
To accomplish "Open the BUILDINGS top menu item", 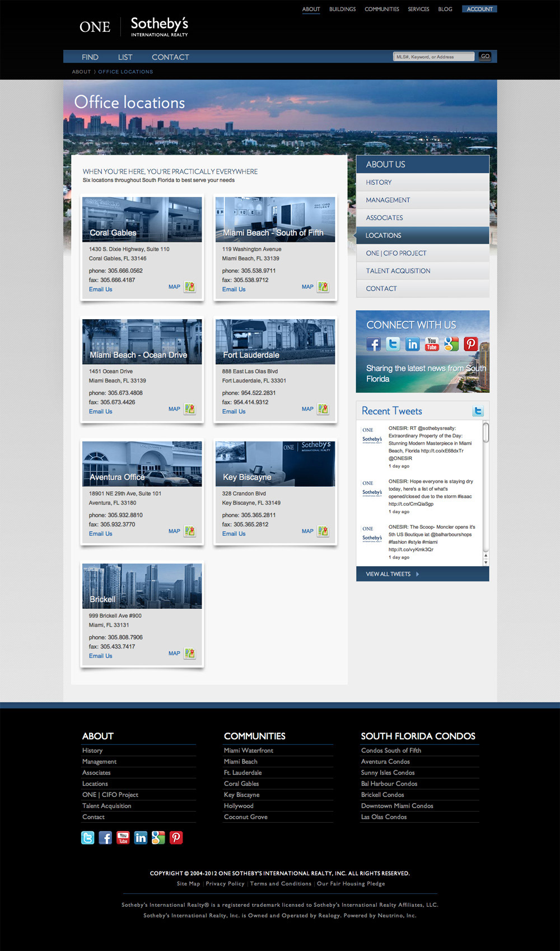I will pyautogui.click(x=343, y=9).
